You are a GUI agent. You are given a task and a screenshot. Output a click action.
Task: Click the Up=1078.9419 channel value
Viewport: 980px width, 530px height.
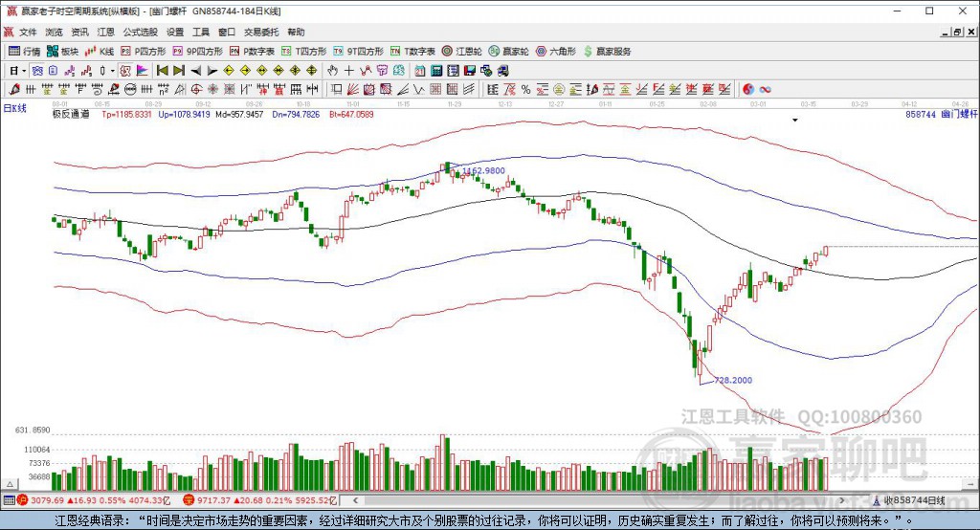(x=184, y=115)
